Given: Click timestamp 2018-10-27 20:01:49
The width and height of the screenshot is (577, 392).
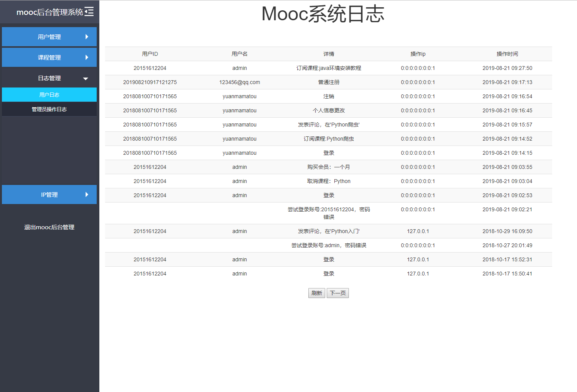Looking at the screenshot, I should [x=507, y=245].
